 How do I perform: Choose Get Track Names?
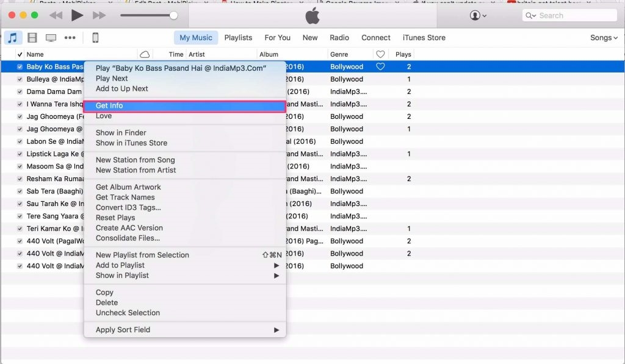click(x=125, y=197)
